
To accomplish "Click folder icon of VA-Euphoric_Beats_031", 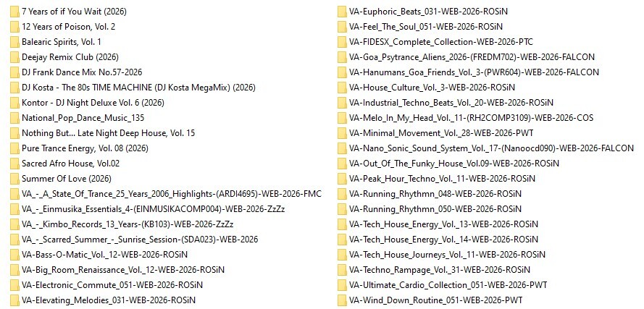I will click(x=342, y=12).
